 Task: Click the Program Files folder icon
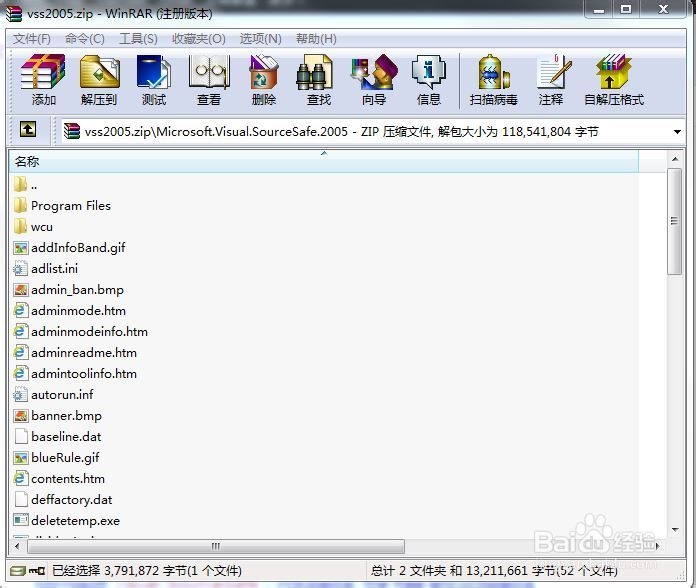[20, 205]
